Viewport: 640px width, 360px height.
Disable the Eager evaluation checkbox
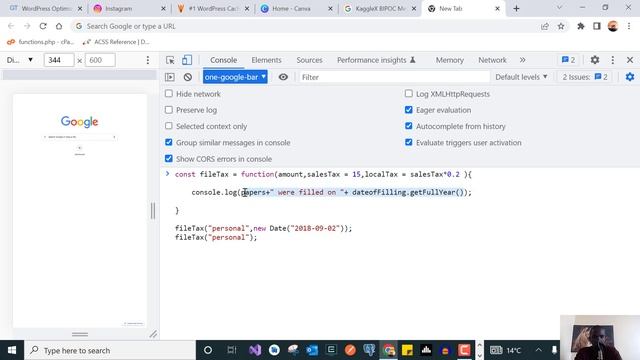(409, 110)
